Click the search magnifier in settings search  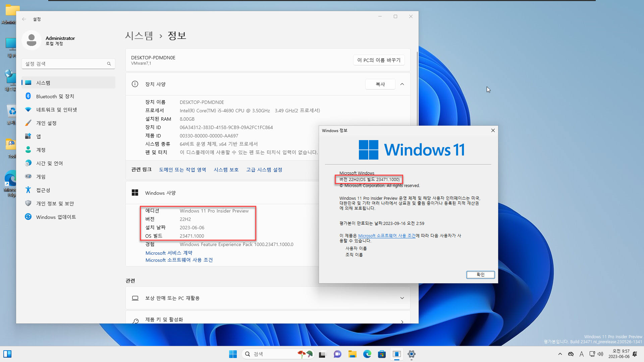coord(109,64)
